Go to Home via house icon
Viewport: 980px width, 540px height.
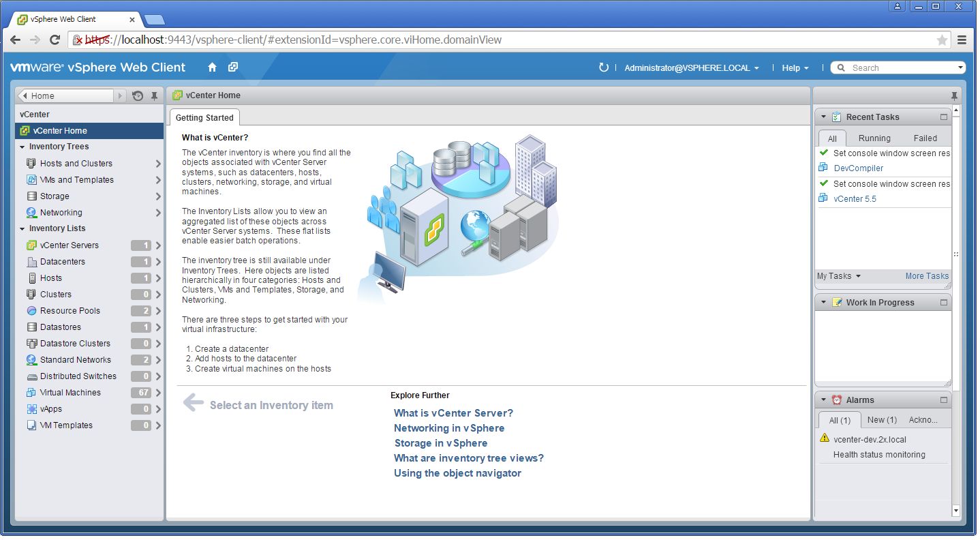(212, 67)
